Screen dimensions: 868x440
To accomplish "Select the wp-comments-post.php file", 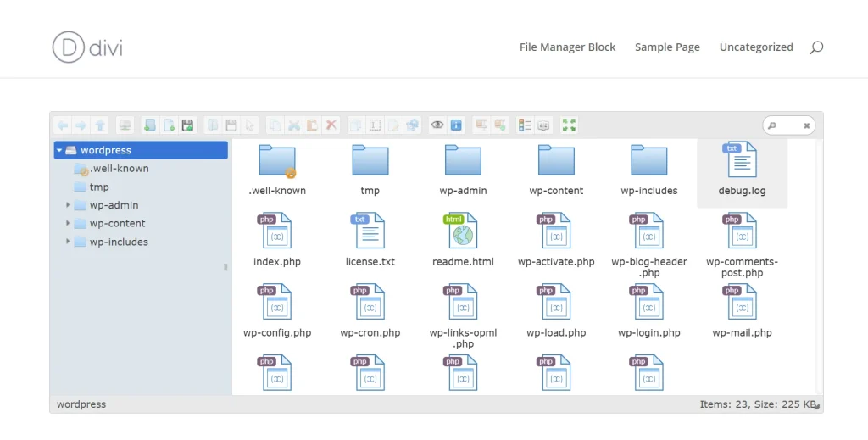I will (x=742, y=245).
